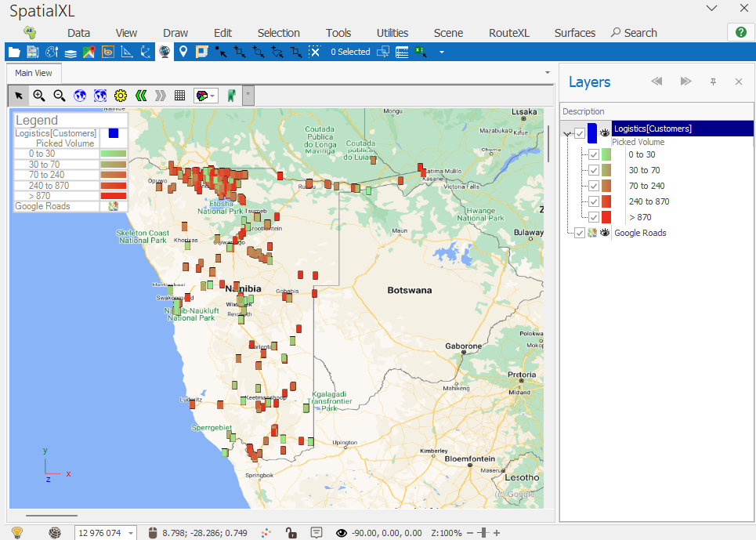
Task: Open the color theme dropdown in map toolbar
Action: tap(206, 96)
